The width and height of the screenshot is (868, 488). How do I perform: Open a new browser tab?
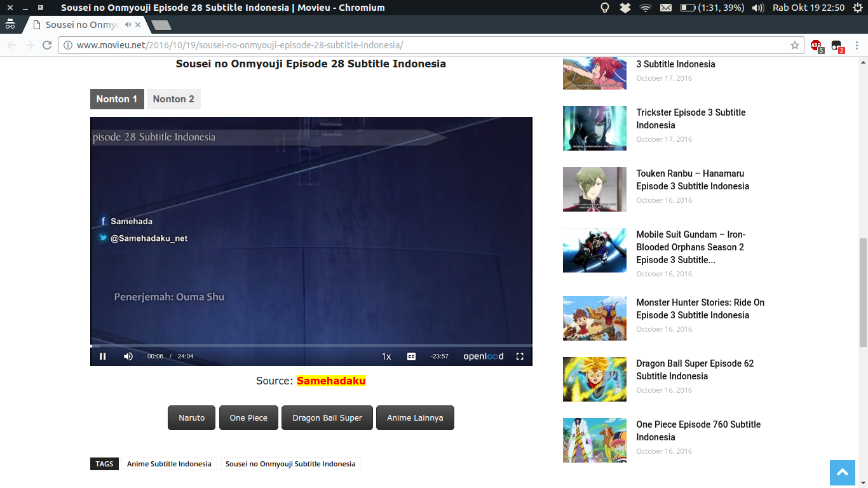pyautogui.click(x=161, y=25)
